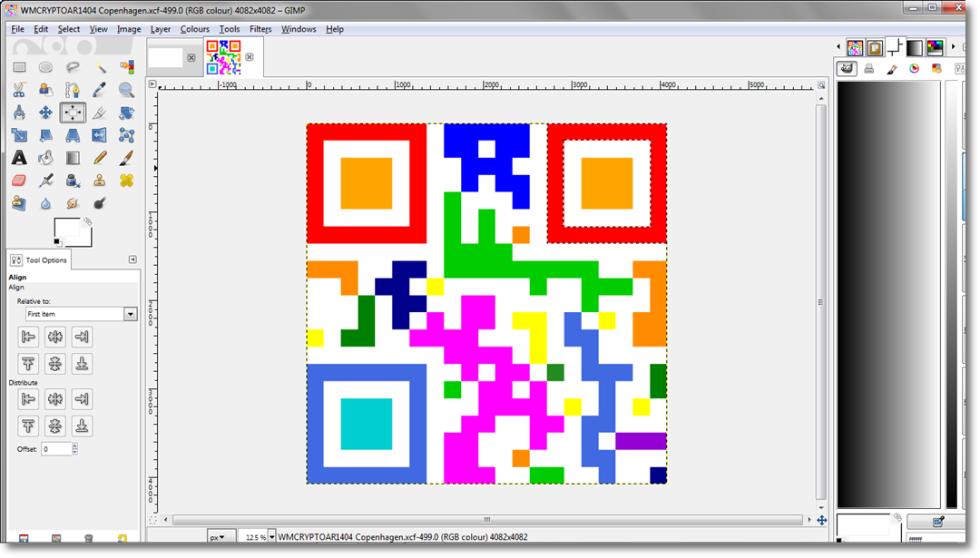The width and height of the screenshot is (980, 558).
Task: Align right edge of target
Action: [82, 337]
